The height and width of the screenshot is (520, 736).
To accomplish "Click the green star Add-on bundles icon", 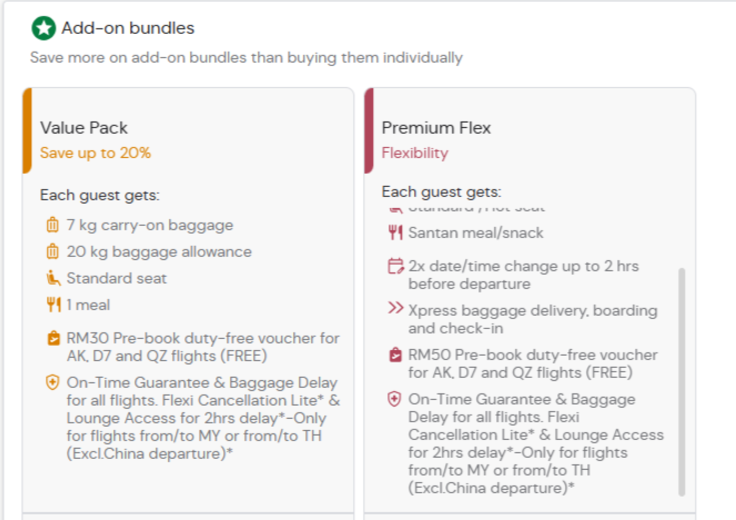I will click(x=43, y=28).
